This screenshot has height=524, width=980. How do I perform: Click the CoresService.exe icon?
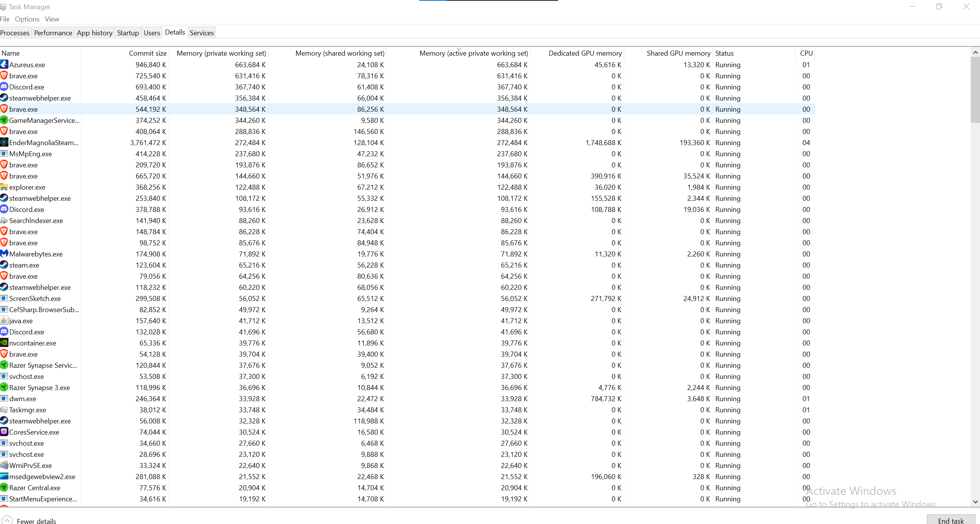point(4,432)
